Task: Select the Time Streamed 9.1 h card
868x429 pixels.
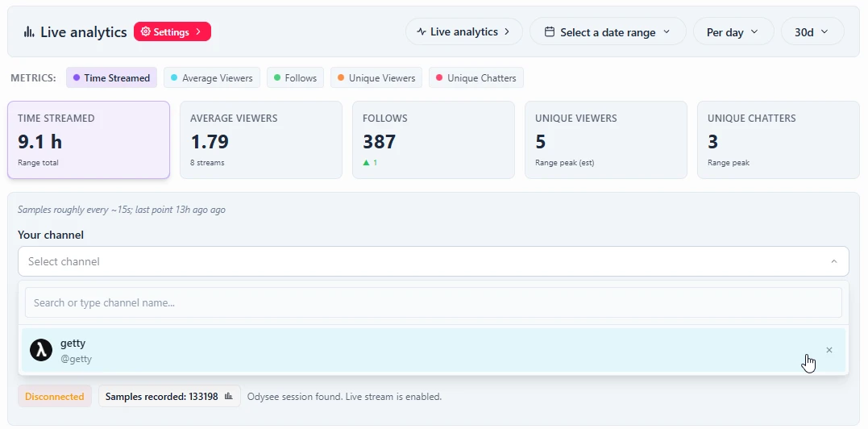Action: [89, 140]
